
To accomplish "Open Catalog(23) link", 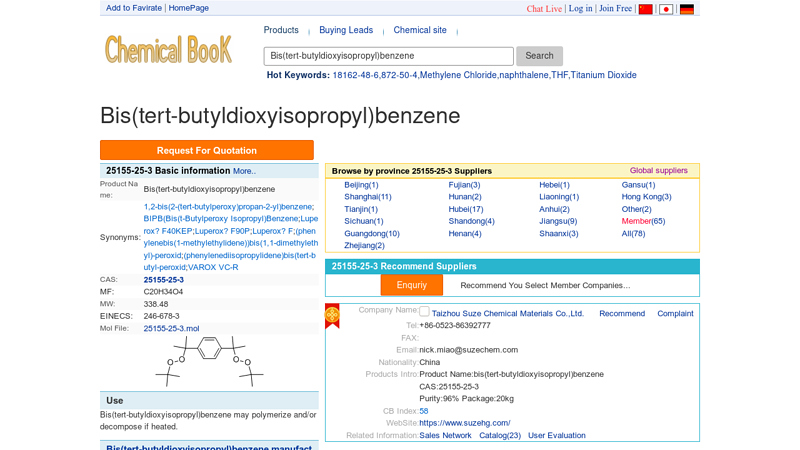I will point(500,436).
